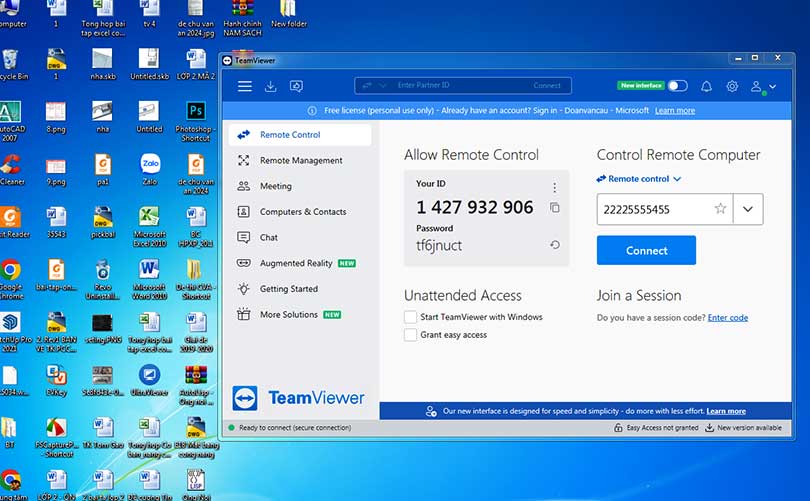The width and height of the screenshot is (810, 501).
Task: Select Microsoft Word 2010 desktop icon
Action: pos(149,279)
